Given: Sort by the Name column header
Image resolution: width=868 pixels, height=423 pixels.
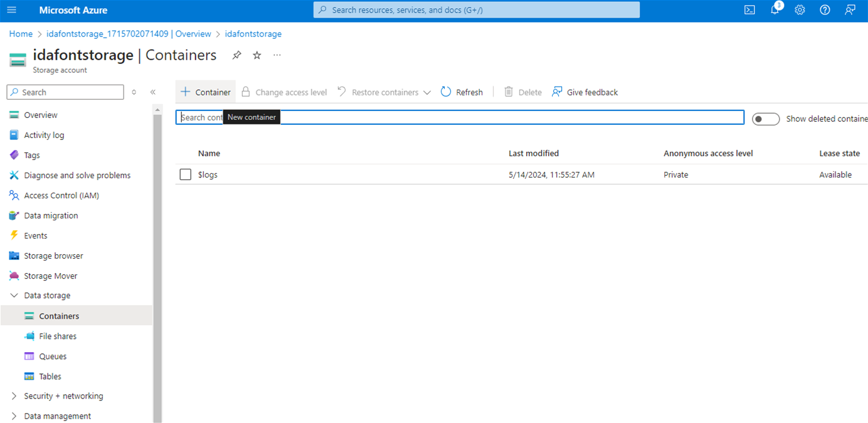Looking at the screenshot, I should (x=209, y=153).
